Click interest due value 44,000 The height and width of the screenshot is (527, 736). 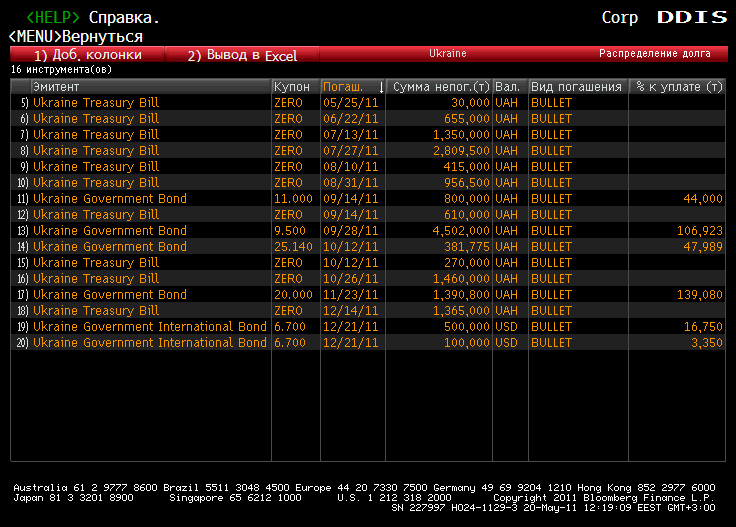click(703, 199)
